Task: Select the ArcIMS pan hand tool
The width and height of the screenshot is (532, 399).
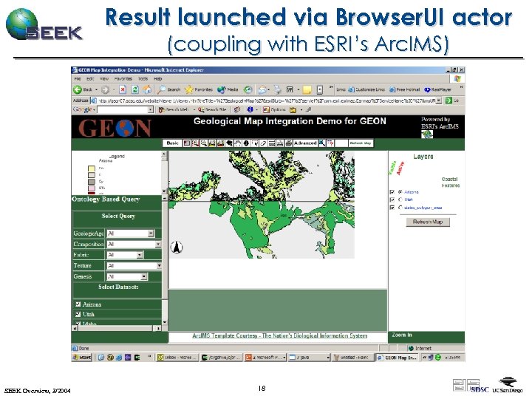Action: [x=238, y=143]
